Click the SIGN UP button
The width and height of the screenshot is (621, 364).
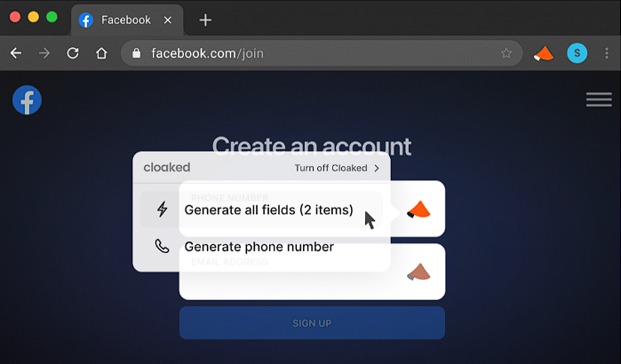[312, 323]
